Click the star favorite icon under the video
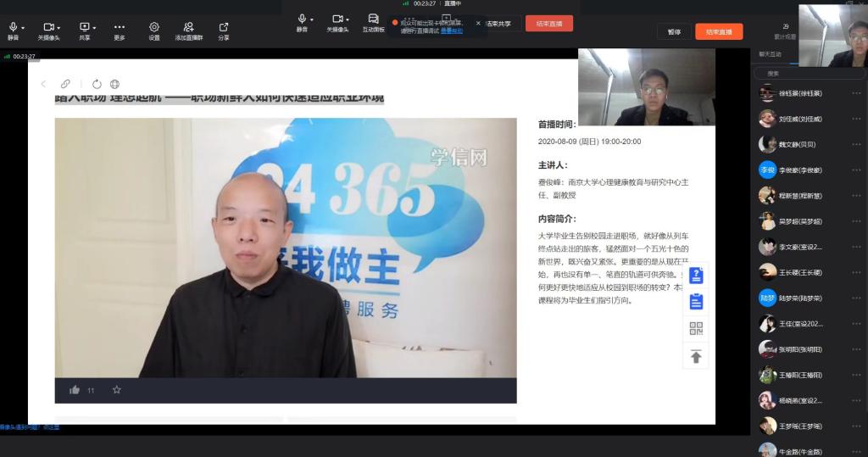Viewport: 868px width, 457px height. tap(117, 390)
